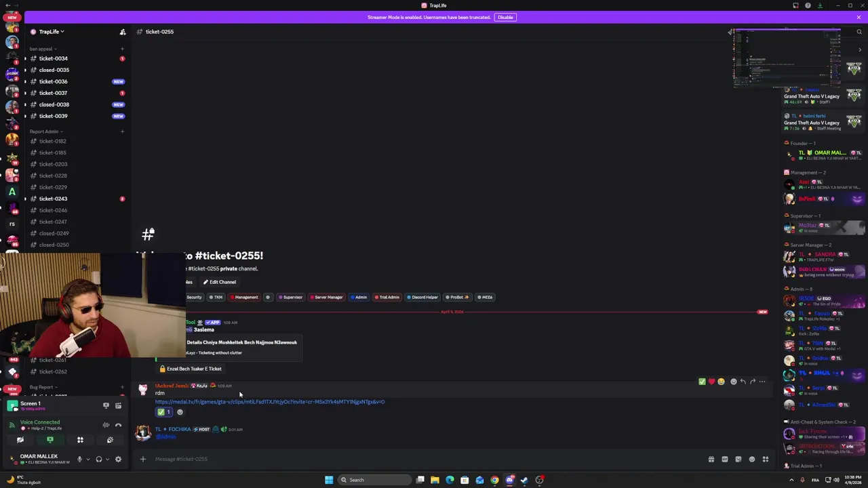Open the activities launcher in voice panel
868x488 pixels.
[80, 441]
